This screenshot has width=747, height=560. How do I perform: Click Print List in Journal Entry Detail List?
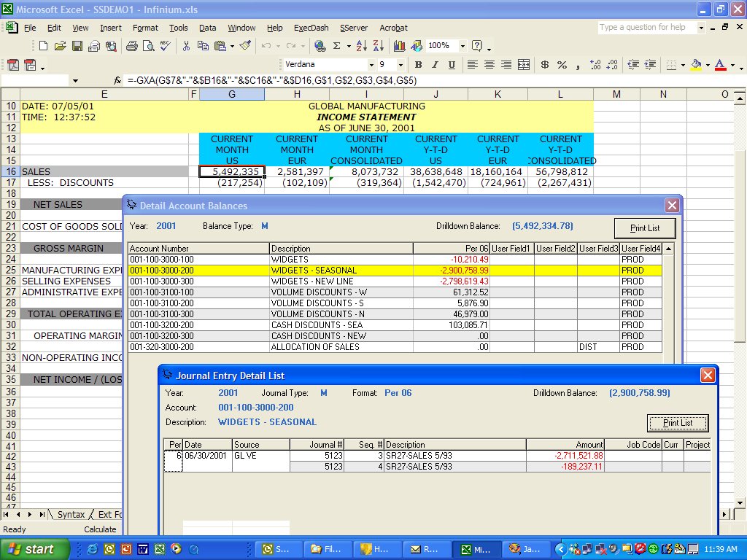(678, 422)
